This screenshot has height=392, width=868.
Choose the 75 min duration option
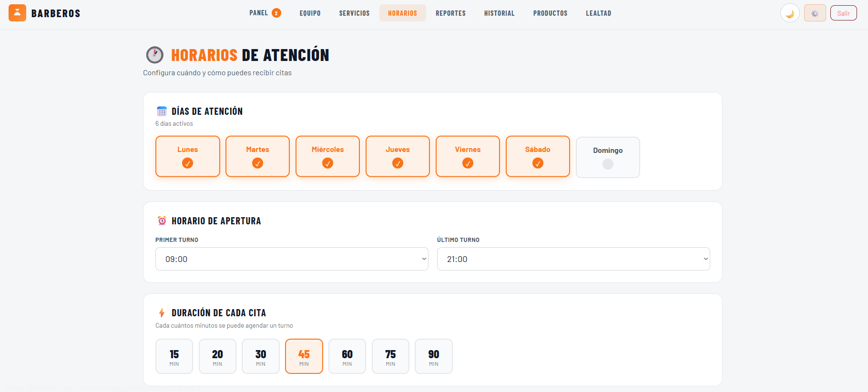coord(390,356)
